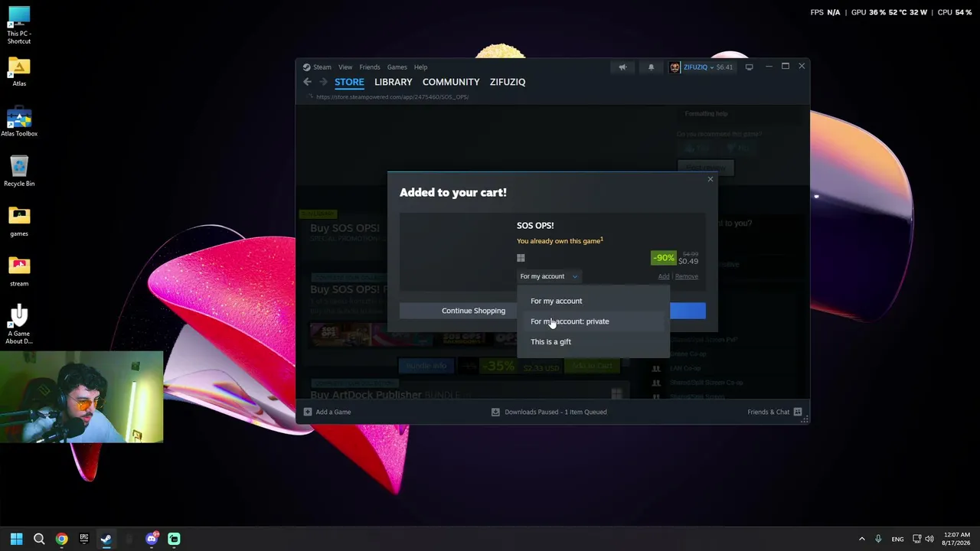Click the Add a Game plus icon

click(307, 412)
